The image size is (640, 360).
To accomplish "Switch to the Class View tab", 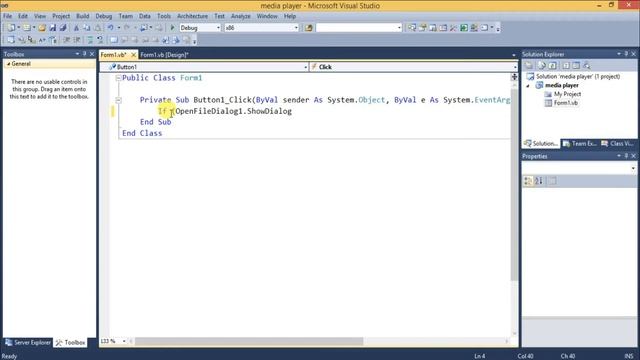I will point(618,144).
